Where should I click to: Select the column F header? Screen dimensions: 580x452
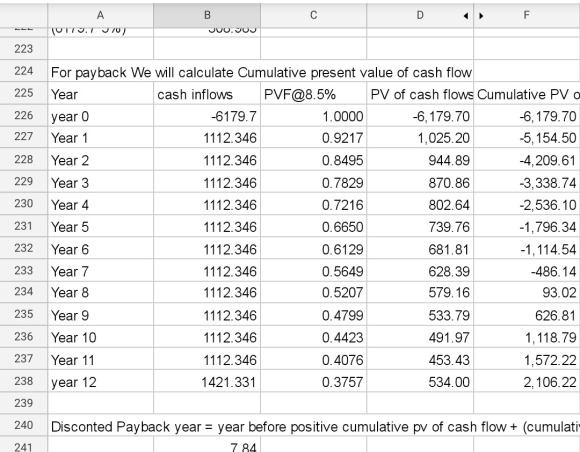[526, 15]
